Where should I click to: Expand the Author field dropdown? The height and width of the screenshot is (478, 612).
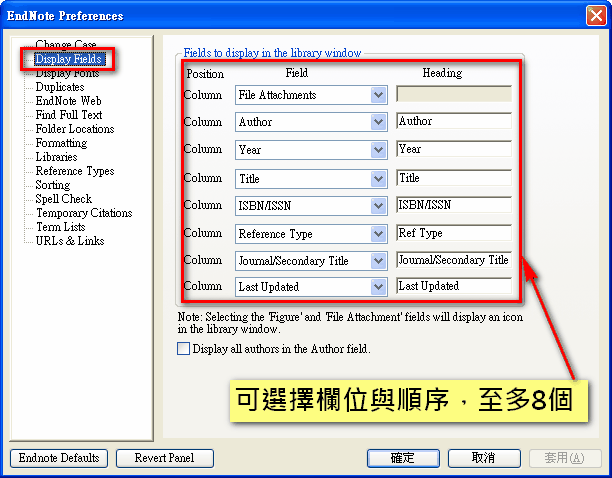point(378,122)
